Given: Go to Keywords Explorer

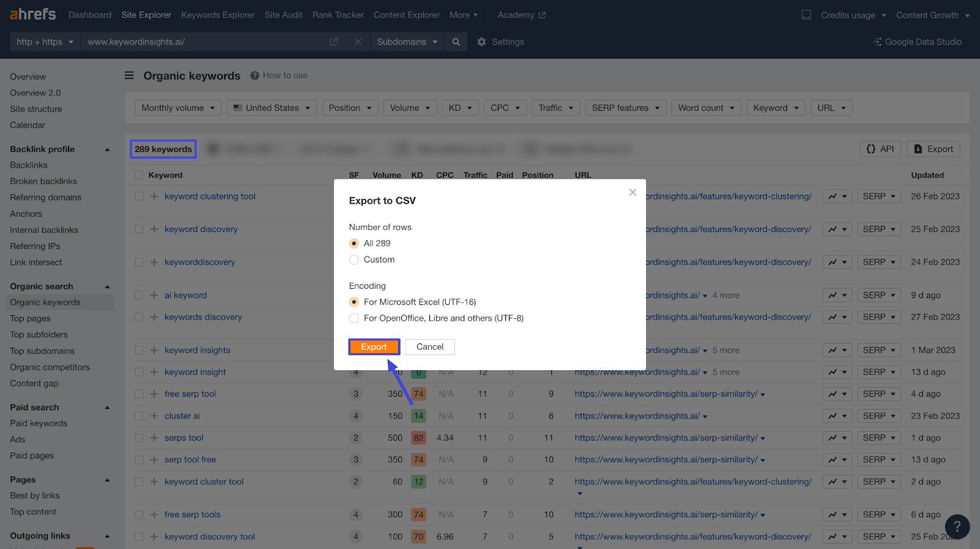Looking at the screenshot, I should pos(218,15).
